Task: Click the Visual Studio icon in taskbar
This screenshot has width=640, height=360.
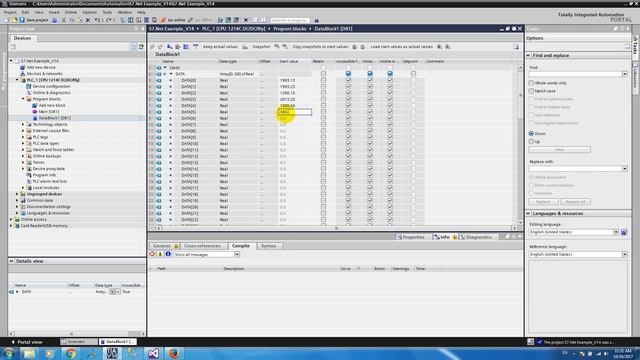Action: point(153,353)
